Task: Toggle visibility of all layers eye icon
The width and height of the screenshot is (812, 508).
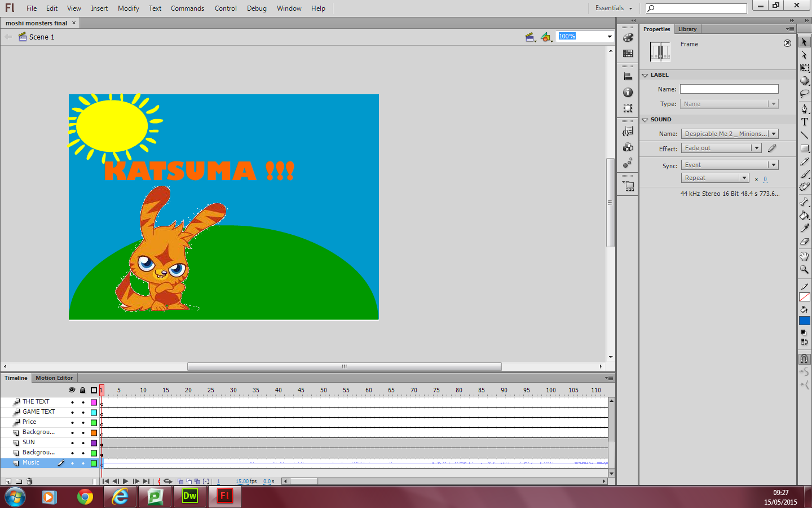Action: (72, 390)
